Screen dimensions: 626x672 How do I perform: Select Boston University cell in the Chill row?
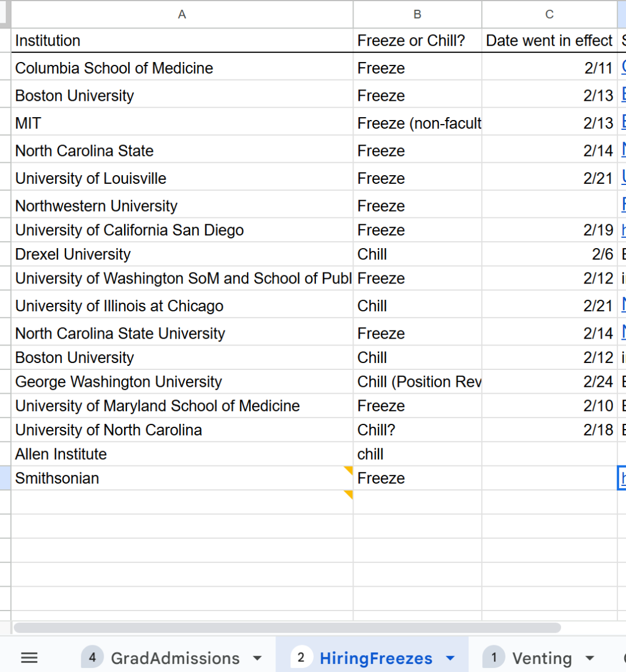coord(182,357)
